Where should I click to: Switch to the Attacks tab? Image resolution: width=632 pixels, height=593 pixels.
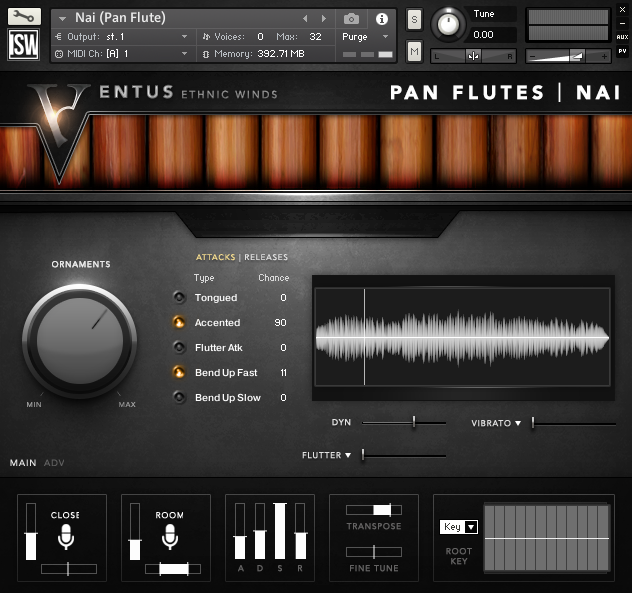pyautogui.click(x=215, y=257)
